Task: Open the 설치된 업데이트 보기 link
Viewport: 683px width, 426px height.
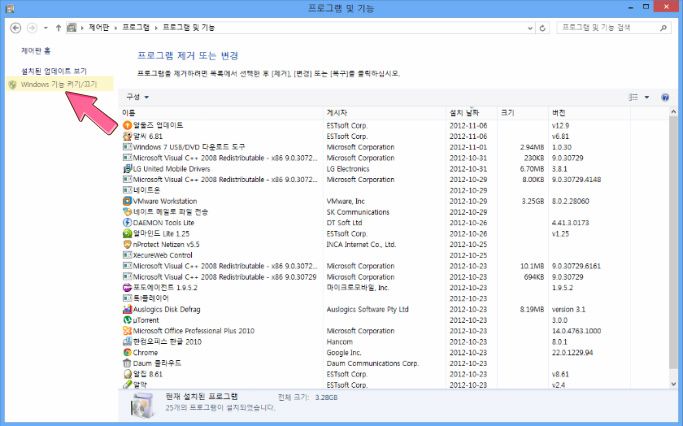Action: [54, 71]
